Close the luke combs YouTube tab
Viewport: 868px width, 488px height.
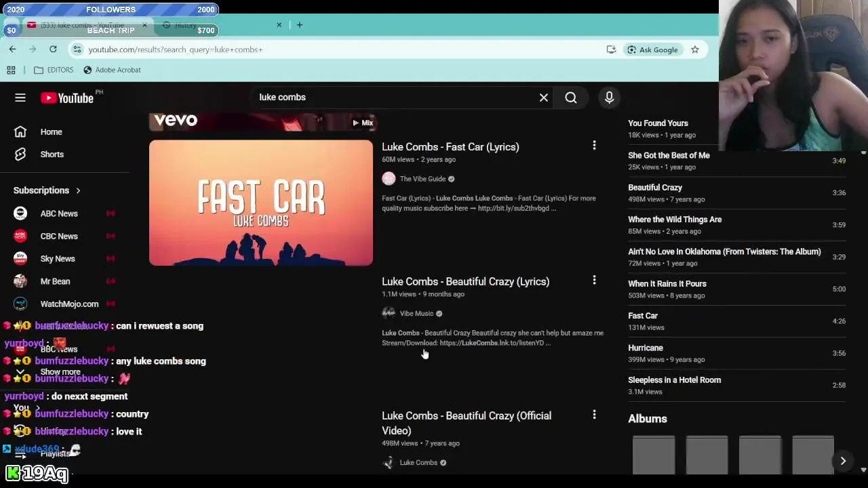[144, 25]
